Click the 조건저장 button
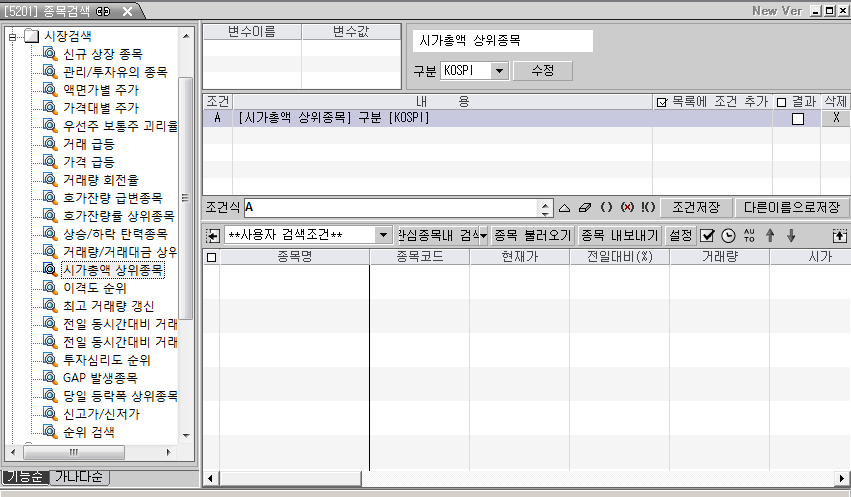This screenshot has width=851, height=497. tap(695, 208)
